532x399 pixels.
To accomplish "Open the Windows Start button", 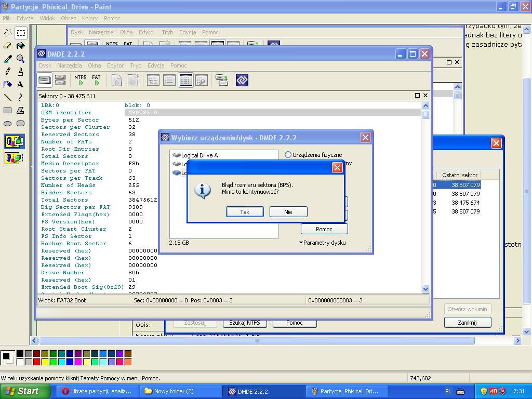I will 25,391.
